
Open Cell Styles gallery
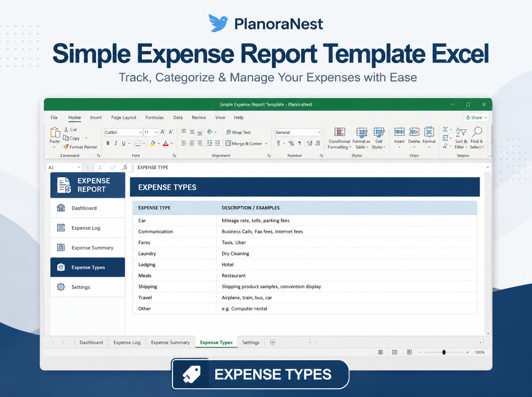pos(379,138)
